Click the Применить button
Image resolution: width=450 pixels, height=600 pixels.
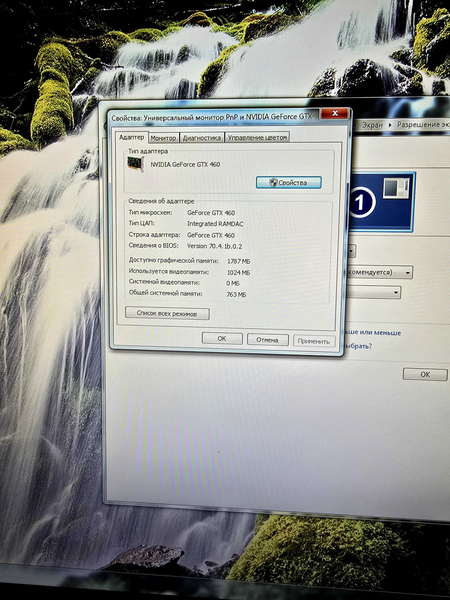pos(314,341)
